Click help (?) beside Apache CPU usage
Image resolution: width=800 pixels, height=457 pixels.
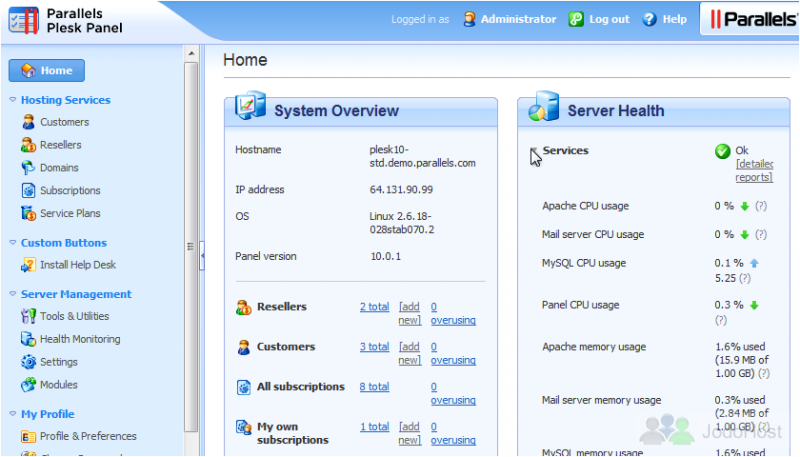pos(761,206)
